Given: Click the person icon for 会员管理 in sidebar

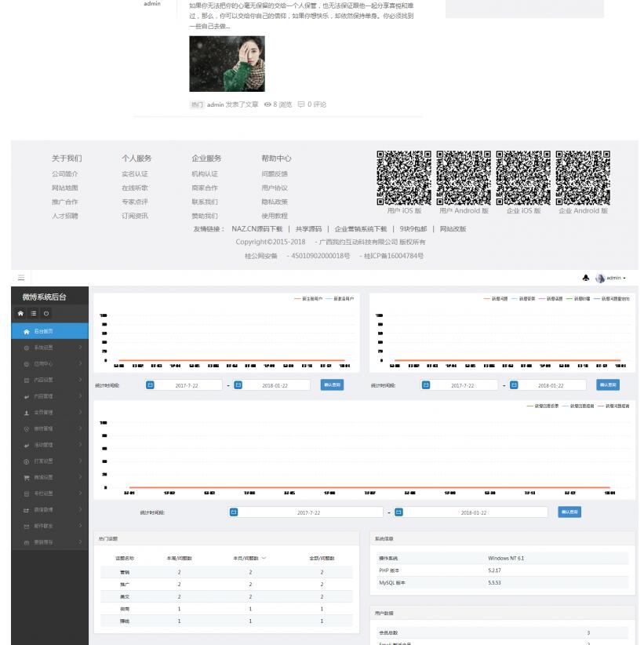Looking at the screenshot, I should click(x=26, y=412).
